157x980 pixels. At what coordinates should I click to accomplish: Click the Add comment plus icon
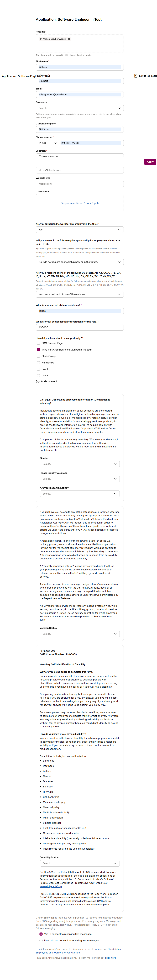tap(38, 381)
